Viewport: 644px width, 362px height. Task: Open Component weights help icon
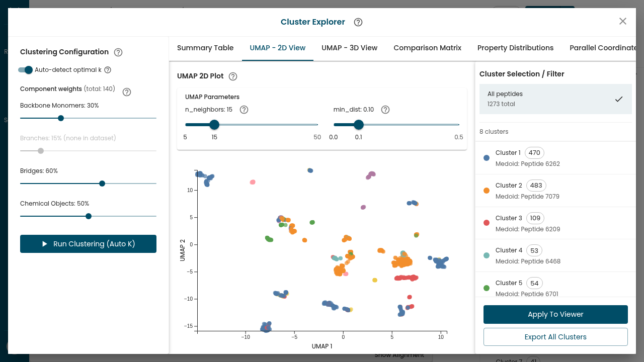127,92
